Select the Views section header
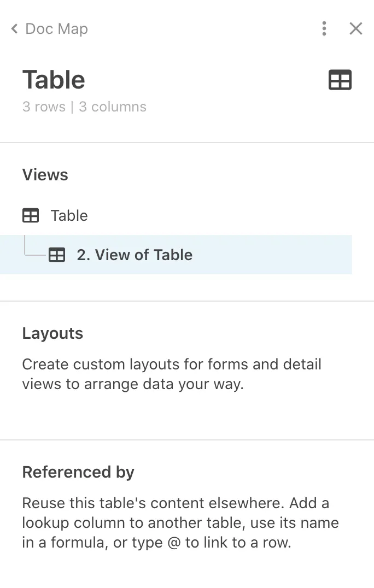 [45, 175]
